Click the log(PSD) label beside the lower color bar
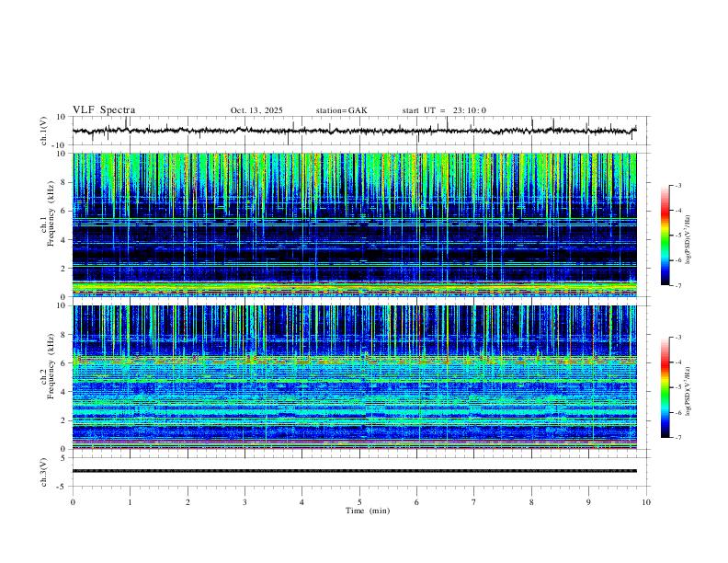 coord(688,391)
